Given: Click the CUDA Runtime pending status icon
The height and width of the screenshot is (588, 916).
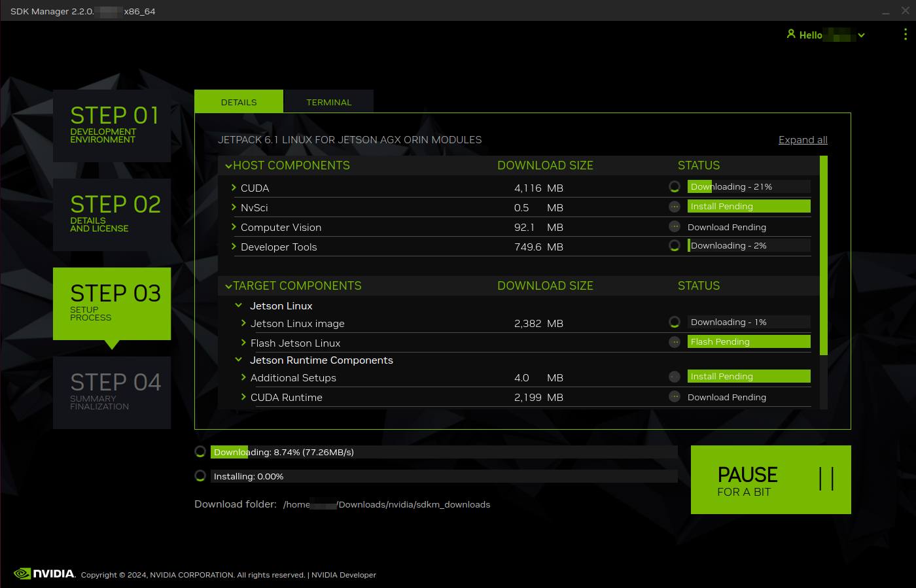Looking at the screenshot, I should (x=675, y=396).
